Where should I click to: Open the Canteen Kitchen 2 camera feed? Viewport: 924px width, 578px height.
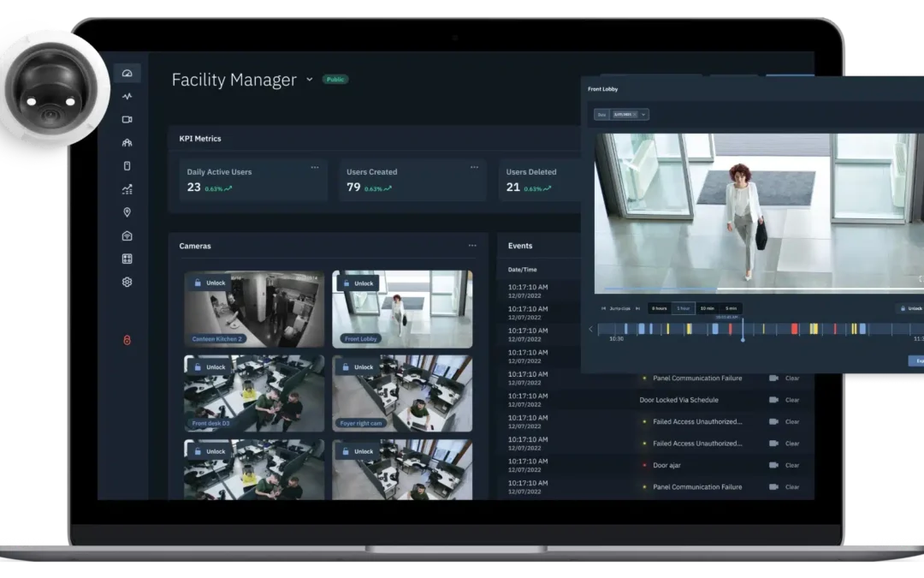[x=254, y=309]
